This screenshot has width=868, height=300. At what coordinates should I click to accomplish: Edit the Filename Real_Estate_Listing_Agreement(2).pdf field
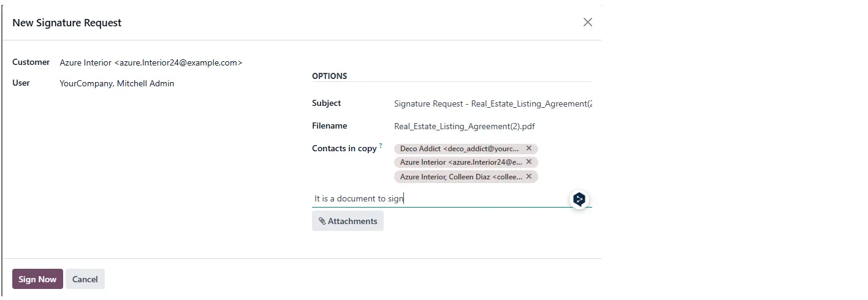493,127
